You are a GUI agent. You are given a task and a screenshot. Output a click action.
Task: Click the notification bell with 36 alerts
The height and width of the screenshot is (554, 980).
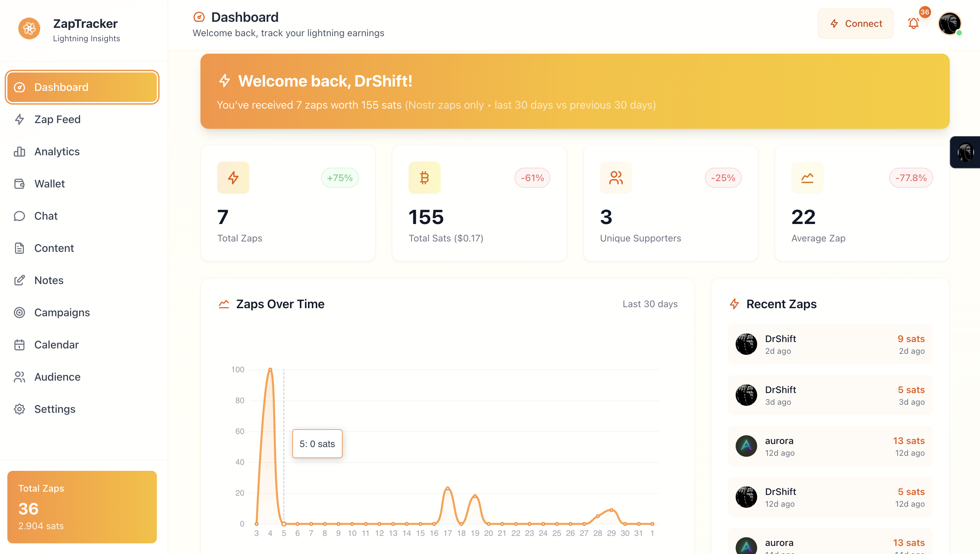(x=914, y=23)
